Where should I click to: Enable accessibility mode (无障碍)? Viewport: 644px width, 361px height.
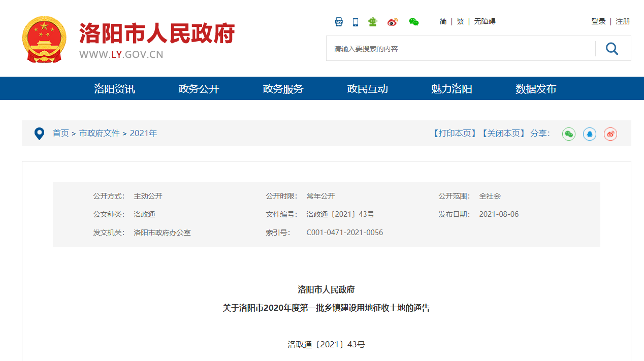[x=485, y=21]
